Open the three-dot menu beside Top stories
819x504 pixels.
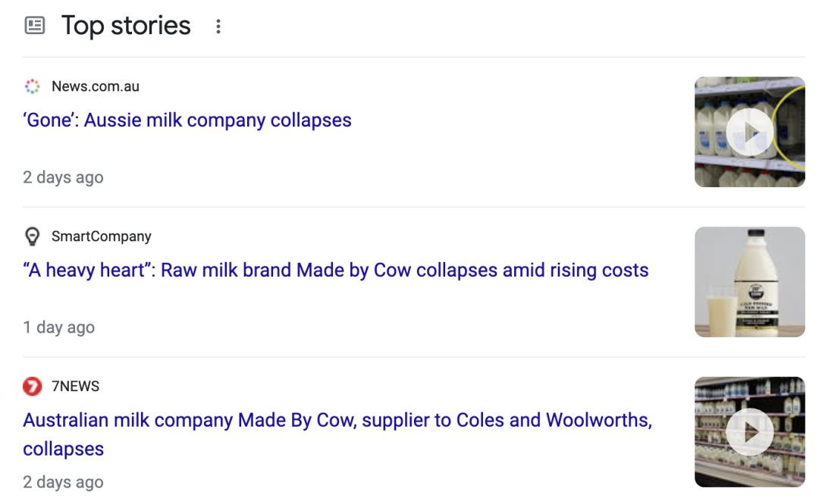coord(218,27)
